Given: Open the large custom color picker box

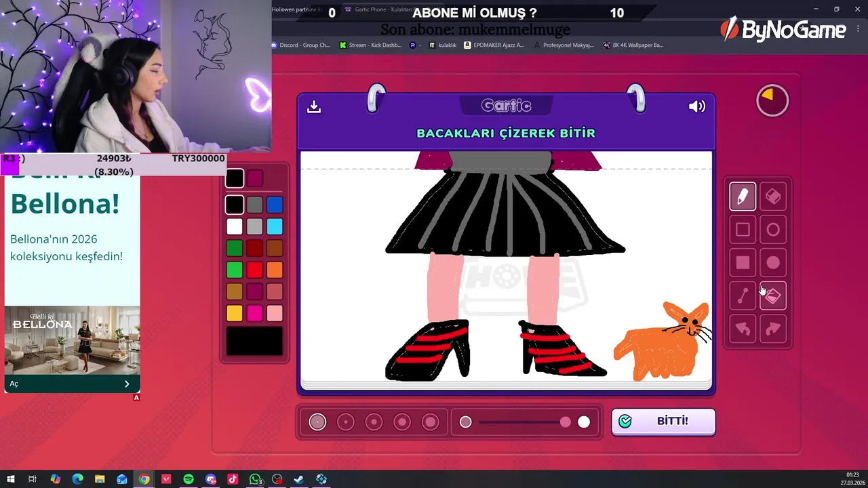Looking at the screenshot, I should (254, 341).
